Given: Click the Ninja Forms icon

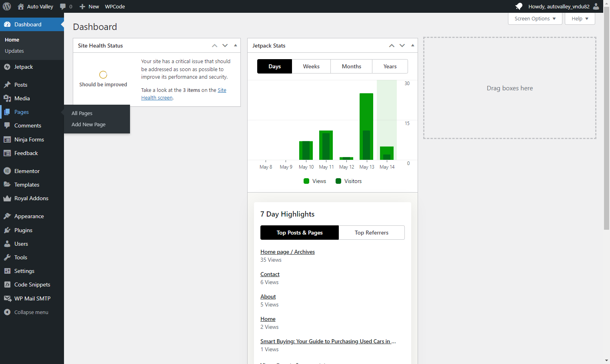Looking at the screenshot, I should (x=7, y=139).
